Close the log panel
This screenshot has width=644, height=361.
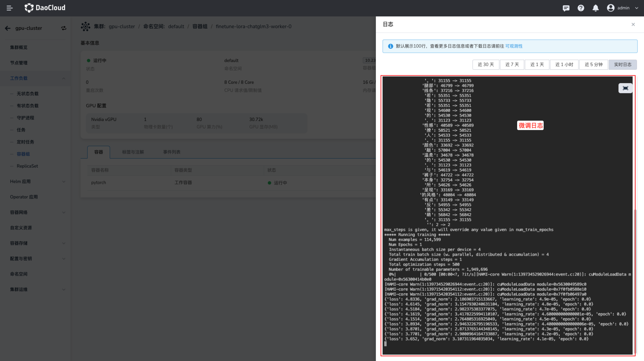coord(633,24)
